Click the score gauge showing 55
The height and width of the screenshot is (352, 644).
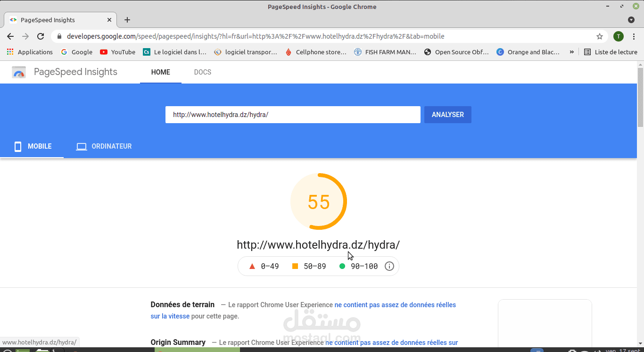click(319, 201)
